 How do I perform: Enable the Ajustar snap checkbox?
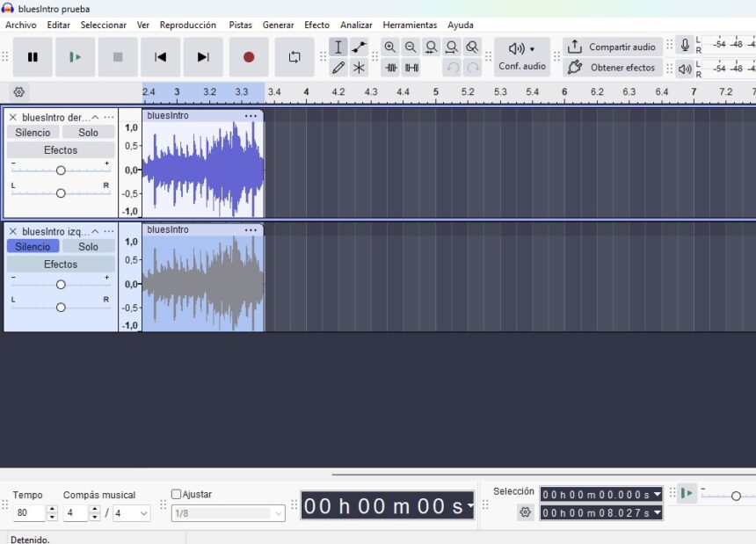click(x=177, y=494)
